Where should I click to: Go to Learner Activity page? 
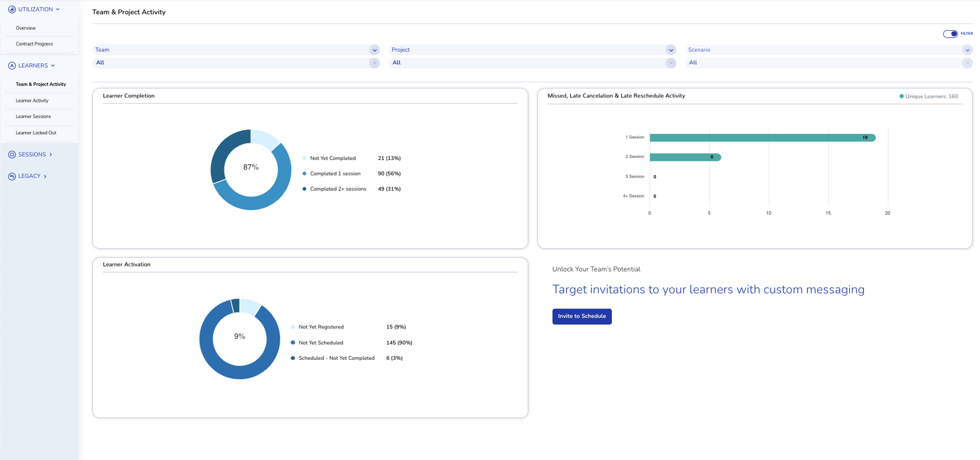32,101
